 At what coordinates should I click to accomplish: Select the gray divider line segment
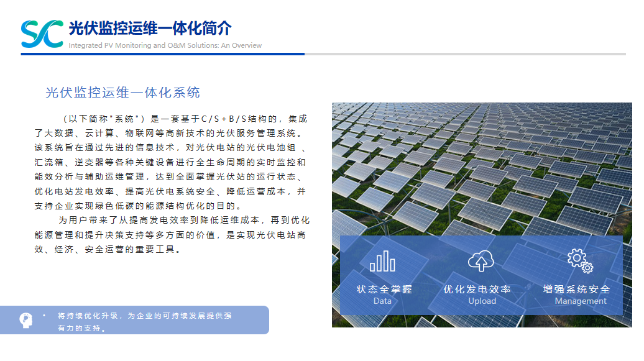[465, 54]
